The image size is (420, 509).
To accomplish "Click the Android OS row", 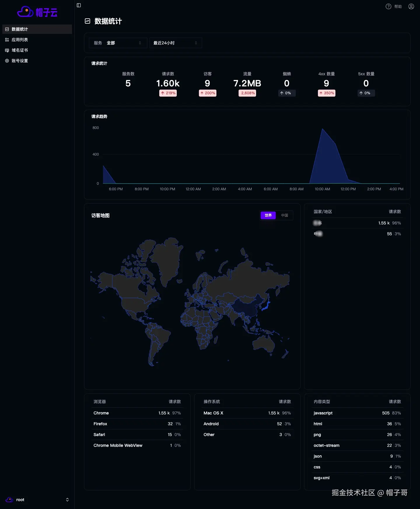I will [x=247, y=424].
